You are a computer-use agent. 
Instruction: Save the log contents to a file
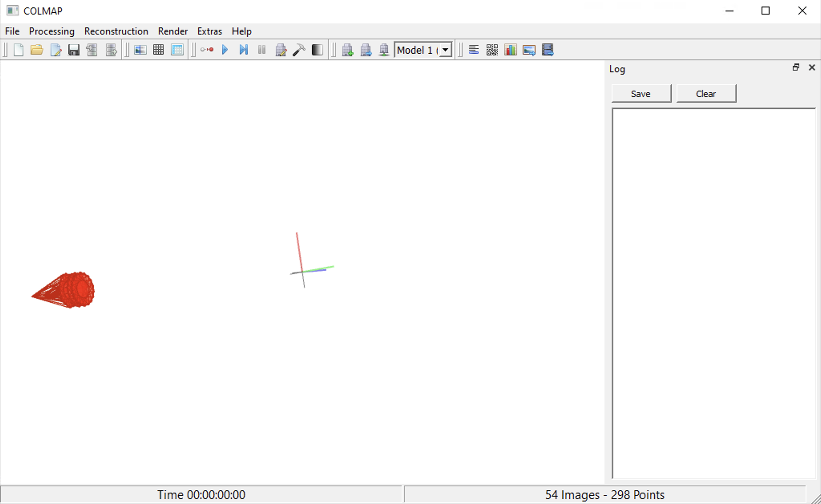[x=640, y=93]
